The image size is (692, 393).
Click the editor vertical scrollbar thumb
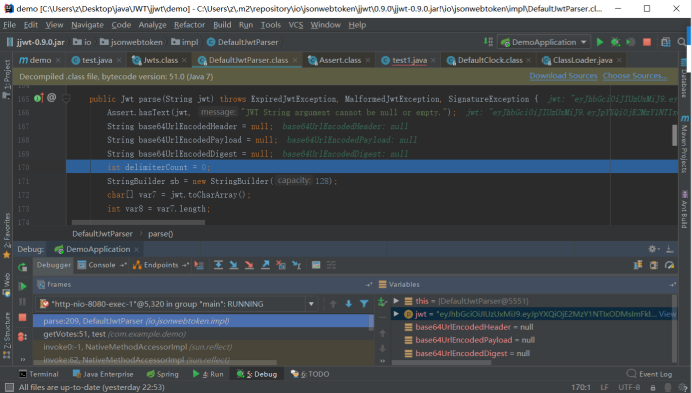coord(674,135)
